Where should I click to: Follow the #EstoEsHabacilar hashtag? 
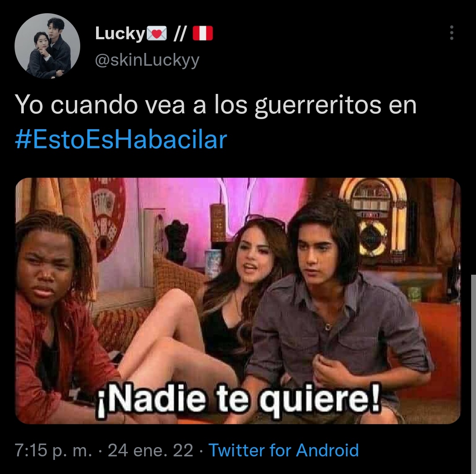point(121,139)
